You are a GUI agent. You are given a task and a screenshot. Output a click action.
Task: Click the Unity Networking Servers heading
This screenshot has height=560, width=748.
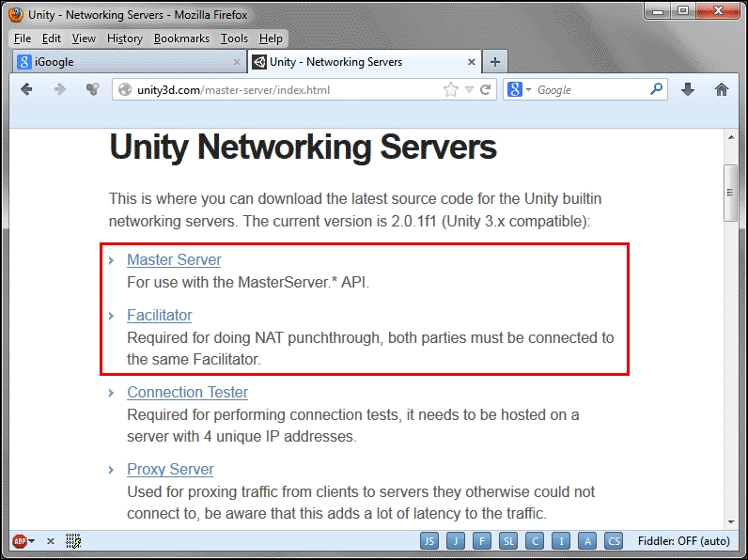[x=303, y=148]
